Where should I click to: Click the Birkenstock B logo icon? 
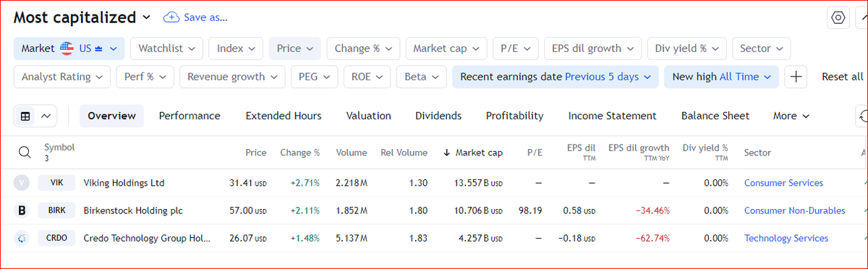[x=22, y=210]
